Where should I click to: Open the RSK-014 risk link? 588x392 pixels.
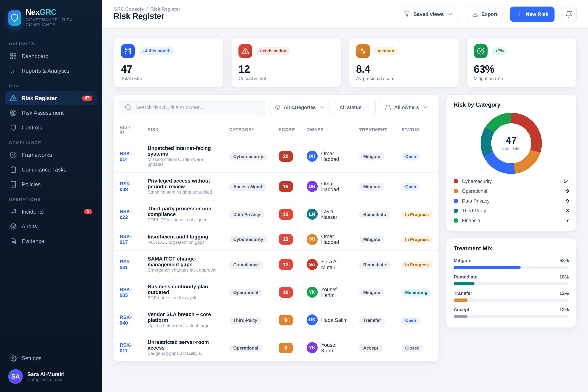pyautogui.click(x=126, y=157)
